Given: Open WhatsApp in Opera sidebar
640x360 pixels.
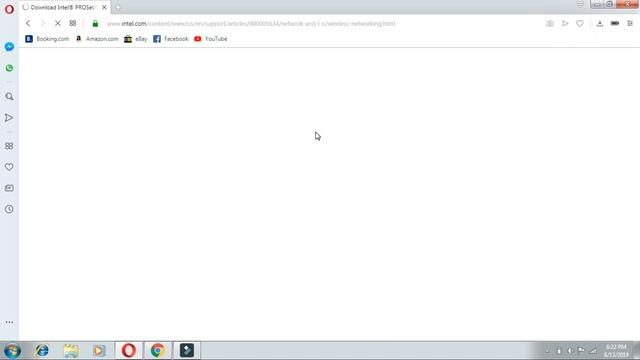Looking at the screenshot, I should point(9,68).
